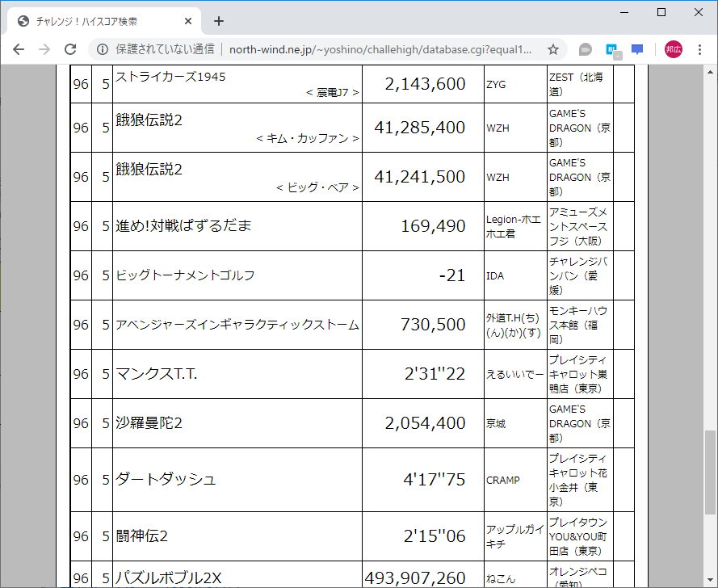Select the time 2'31"22

click(435, 374)
